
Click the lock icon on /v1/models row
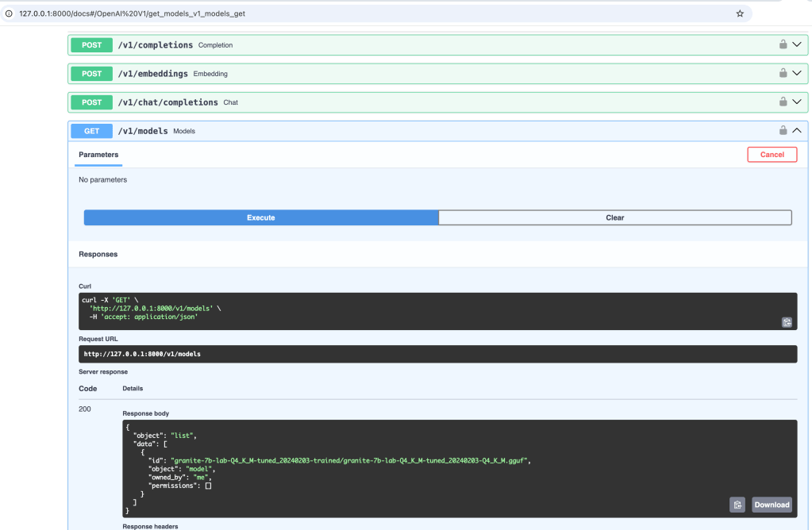(783, 130)
